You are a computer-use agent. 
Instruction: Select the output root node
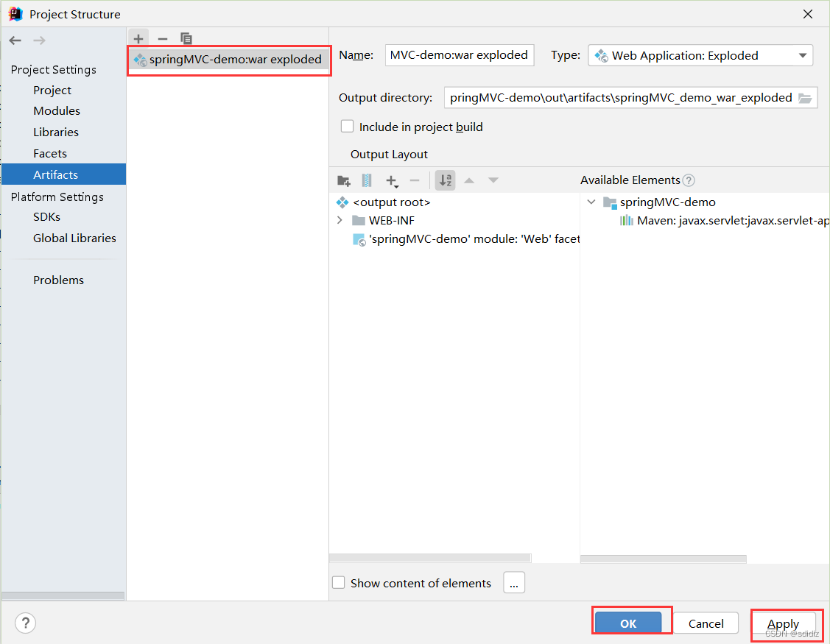384,202
